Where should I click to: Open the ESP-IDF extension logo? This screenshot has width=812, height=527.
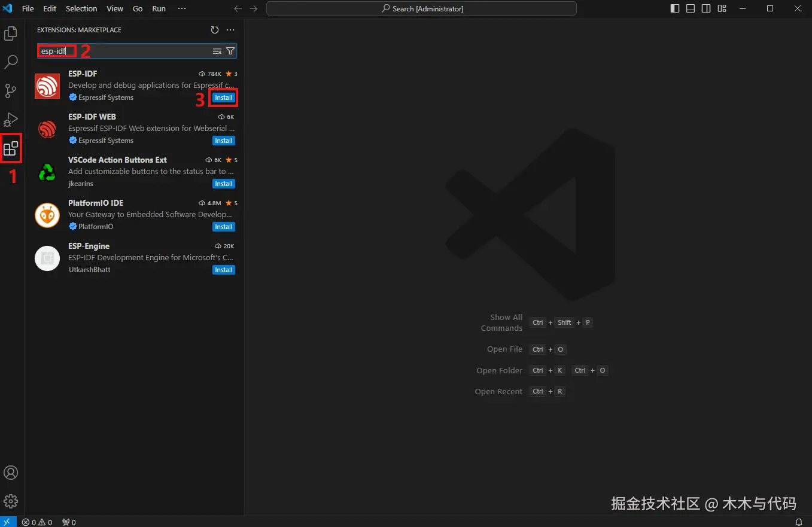coord(47,86)
